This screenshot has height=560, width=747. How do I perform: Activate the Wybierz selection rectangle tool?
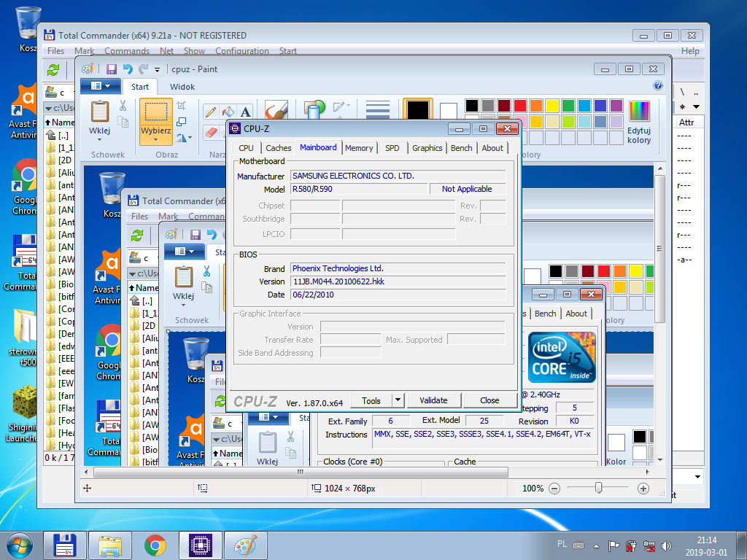point(156,112)
